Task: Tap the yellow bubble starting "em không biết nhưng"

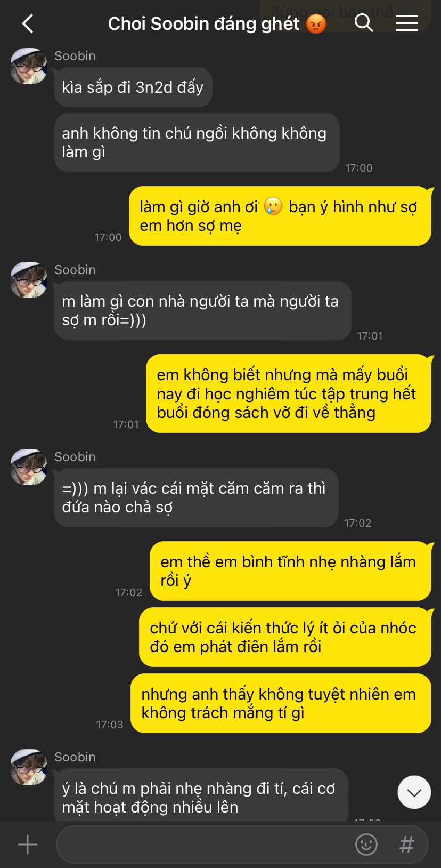Action: [x=289, y=393]
